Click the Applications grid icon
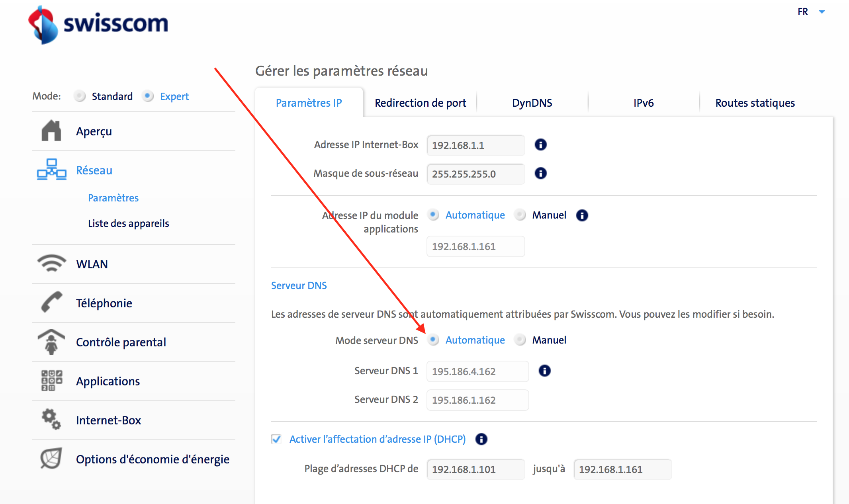 [x=51, y=381]
